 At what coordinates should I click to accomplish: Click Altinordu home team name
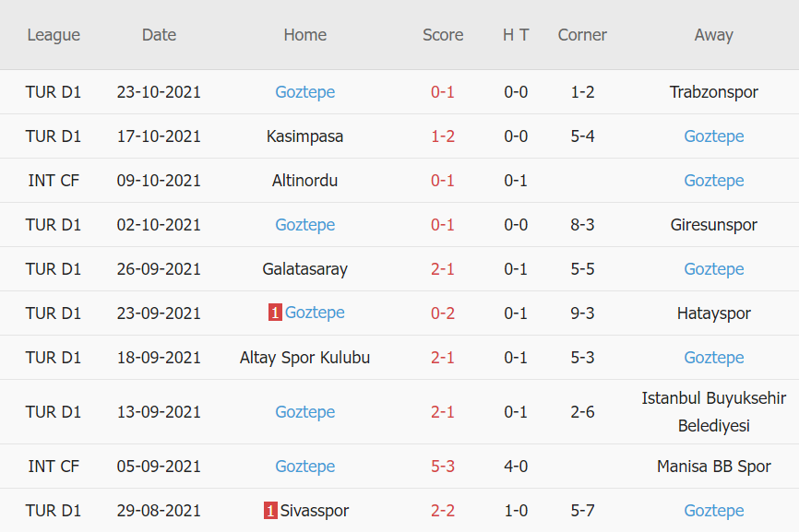tap(304, 181)
